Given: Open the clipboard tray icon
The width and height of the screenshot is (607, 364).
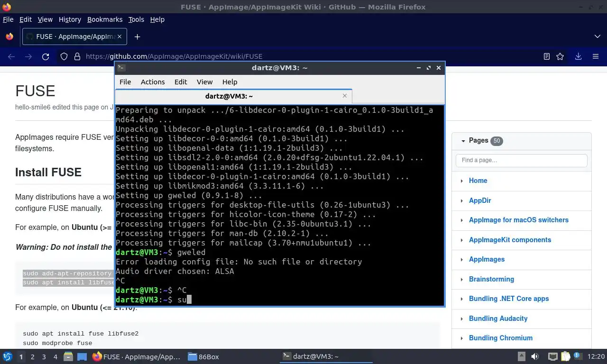Looking at the screenshot, I should [x=566, y=356].
